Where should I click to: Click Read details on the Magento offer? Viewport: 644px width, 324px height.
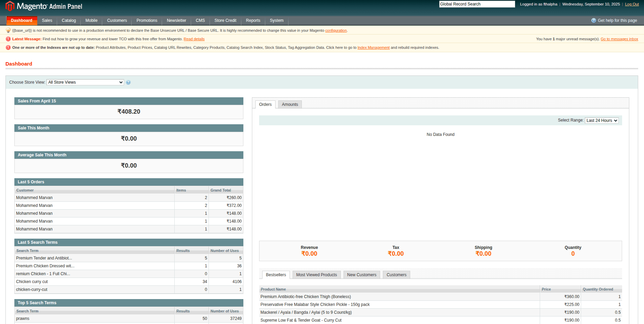(x=194, y=39)
